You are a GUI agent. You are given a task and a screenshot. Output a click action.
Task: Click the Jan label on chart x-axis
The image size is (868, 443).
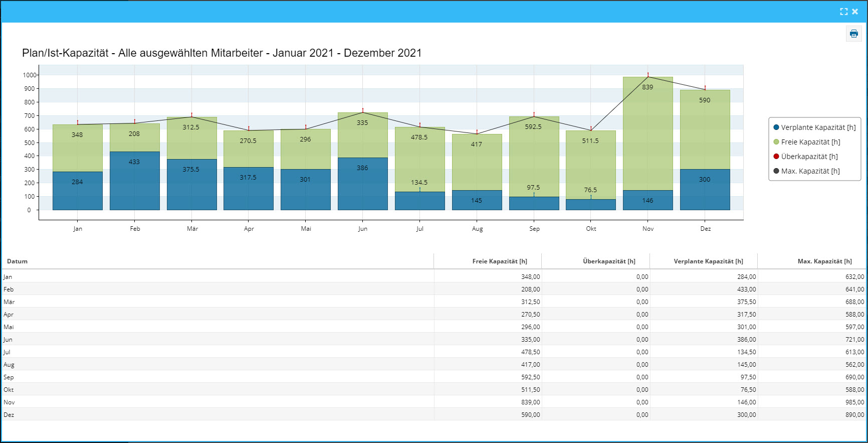(78, 229)
